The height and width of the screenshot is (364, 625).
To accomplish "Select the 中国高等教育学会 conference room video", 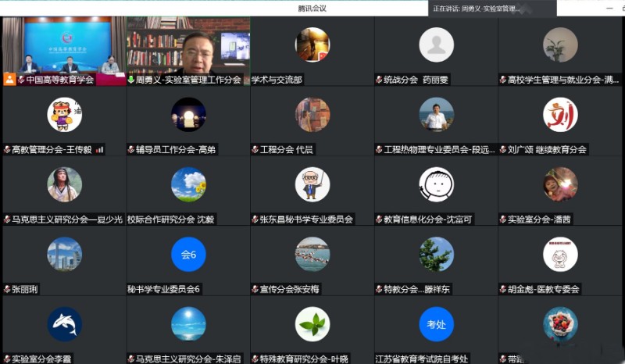I will click(x=63, y=45).
